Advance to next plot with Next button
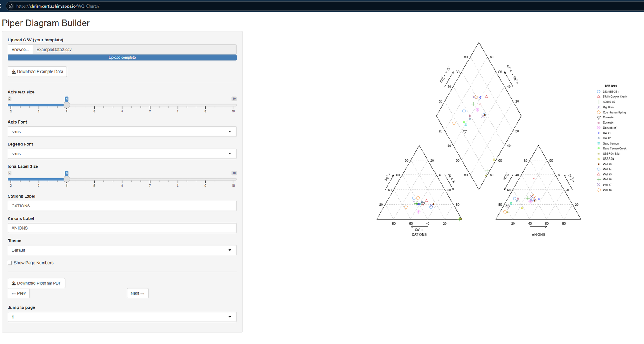Viewport: 644px width, 344px height. click(138, 293)
